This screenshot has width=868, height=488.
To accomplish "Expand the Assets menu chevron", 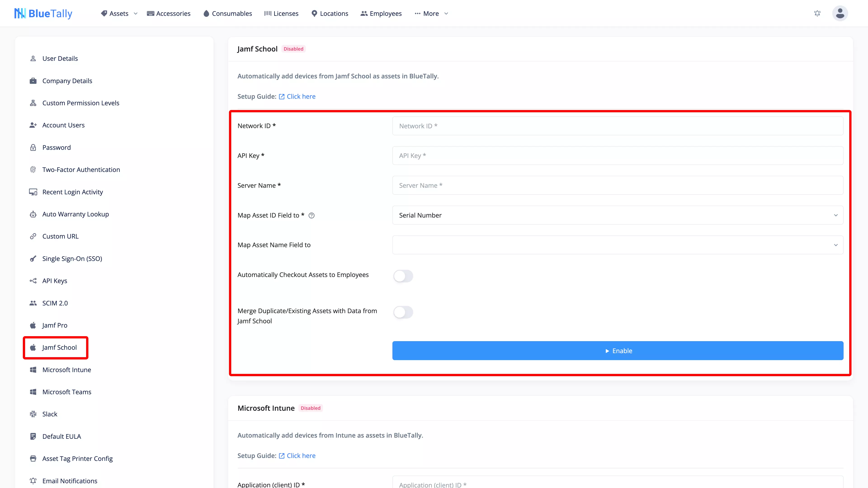I will point(135,14).
